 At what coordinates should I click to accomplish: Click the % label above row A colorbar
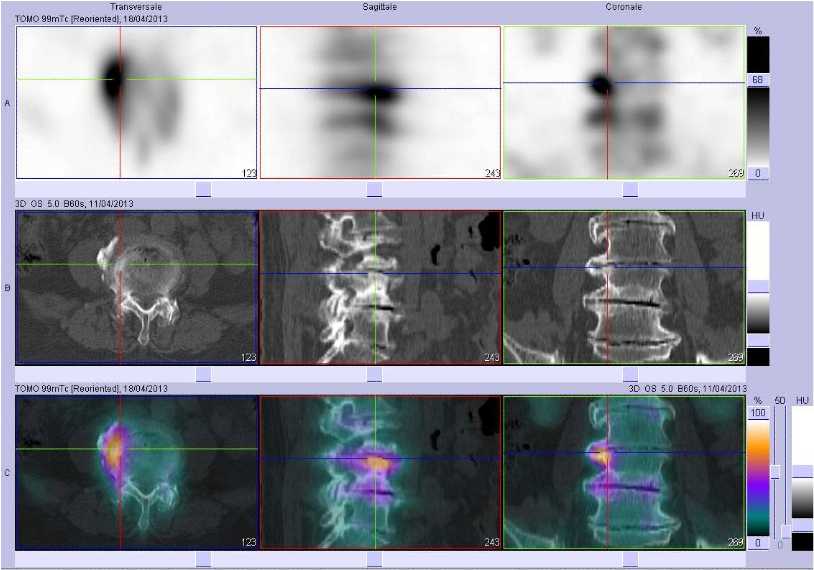pyautogui.click(x=758, y=31)
